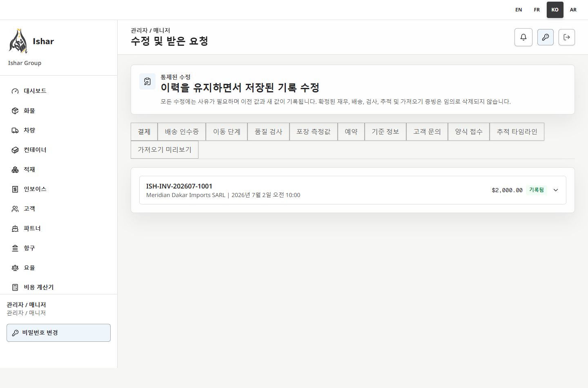588x388 pixels.
Task: Select the 예약 tab
Action: coord(351,132)
